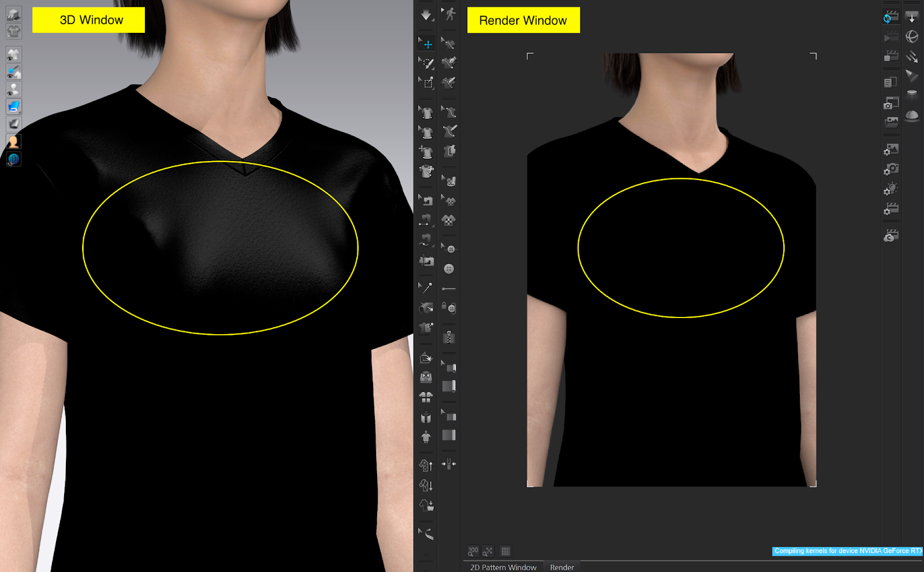The image size is (924, 572).
Task: Click the directional light arrows icon
Action: point(912,56)
